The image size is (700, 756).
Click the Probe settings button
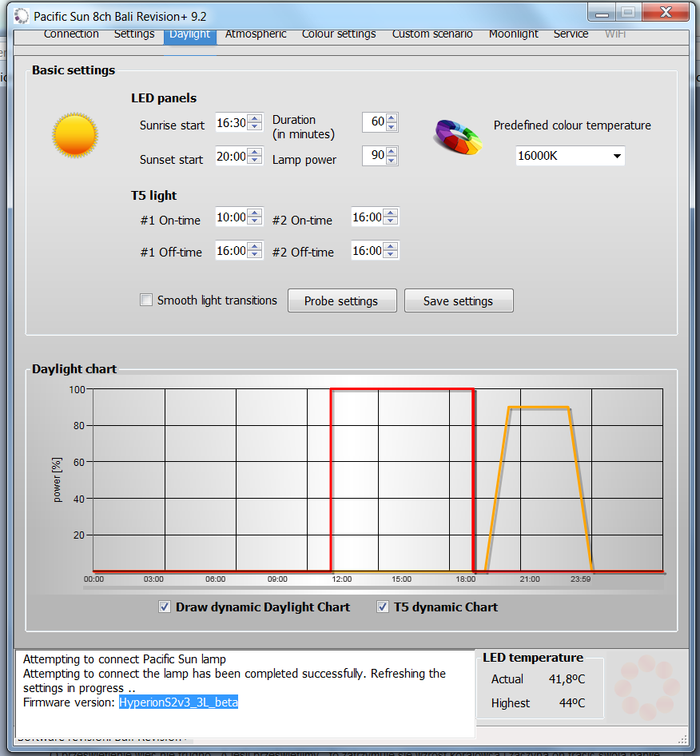(341, 301)
